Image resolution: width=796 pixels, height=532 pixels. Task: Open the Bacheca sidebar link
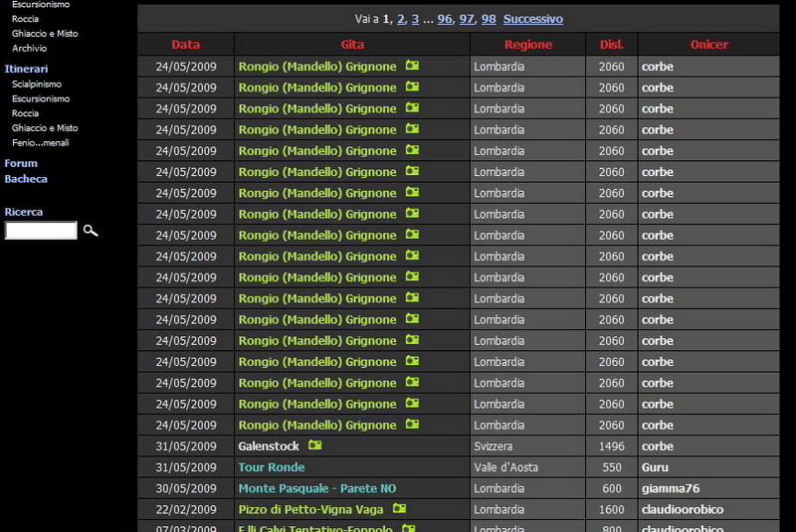[26, 179]
